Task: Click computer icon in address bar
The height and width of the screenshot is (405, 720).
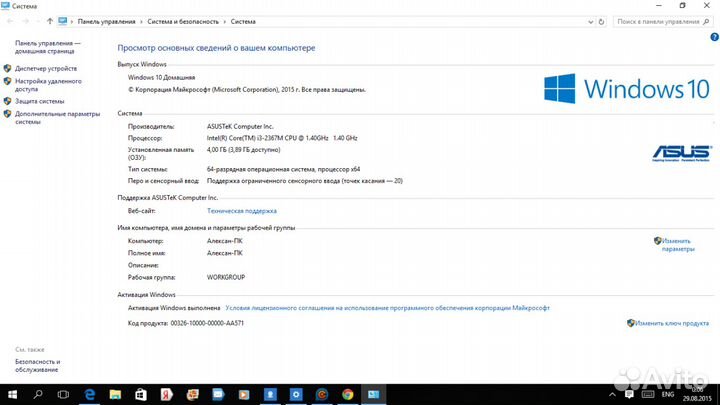Action: (x=63, y=21)
